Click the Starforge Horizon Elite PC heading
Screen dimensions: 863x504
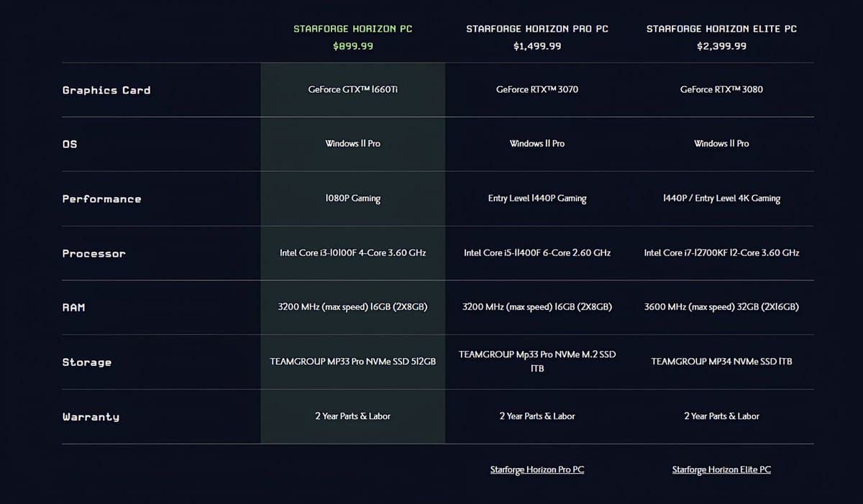pos(721,29)
